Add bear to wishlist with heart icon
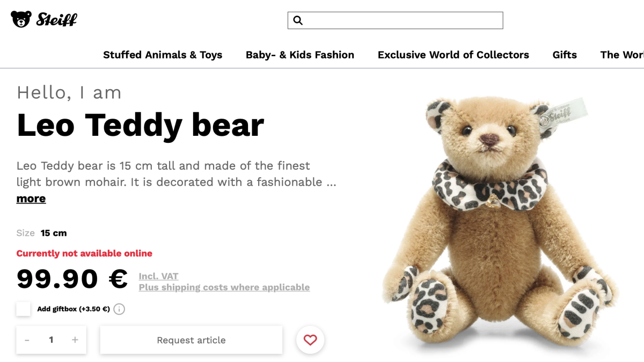644x362 pixels. (x=310, y=340)
